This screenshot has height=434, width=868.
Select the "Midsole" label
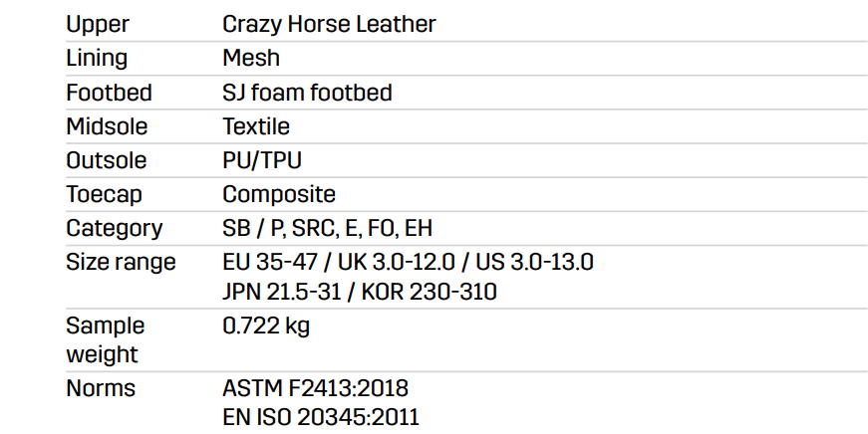point(107,126)
